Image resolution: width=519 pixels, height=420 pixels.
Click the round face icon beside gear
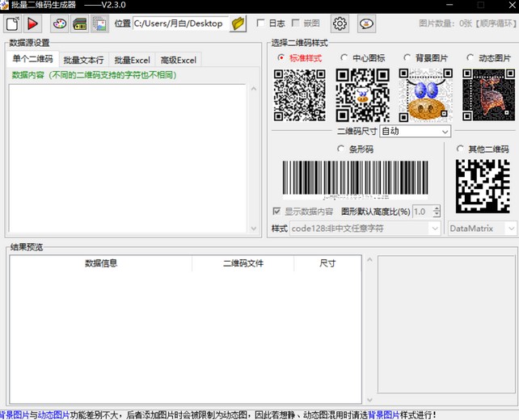point(366,23)
